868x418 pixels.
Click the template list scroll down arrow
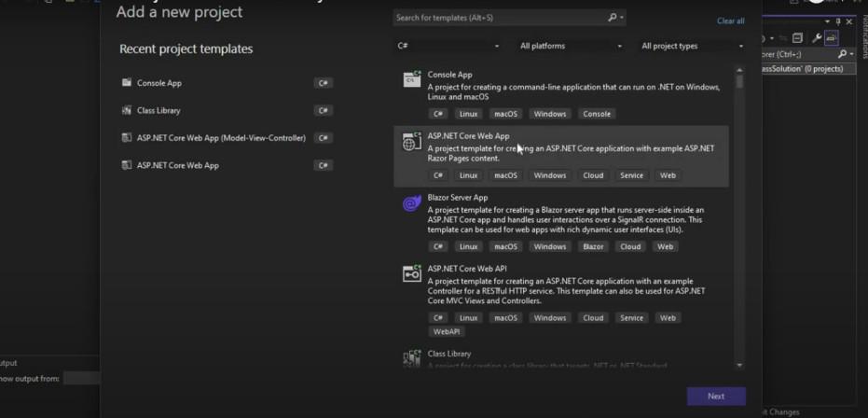pos(739,366)
